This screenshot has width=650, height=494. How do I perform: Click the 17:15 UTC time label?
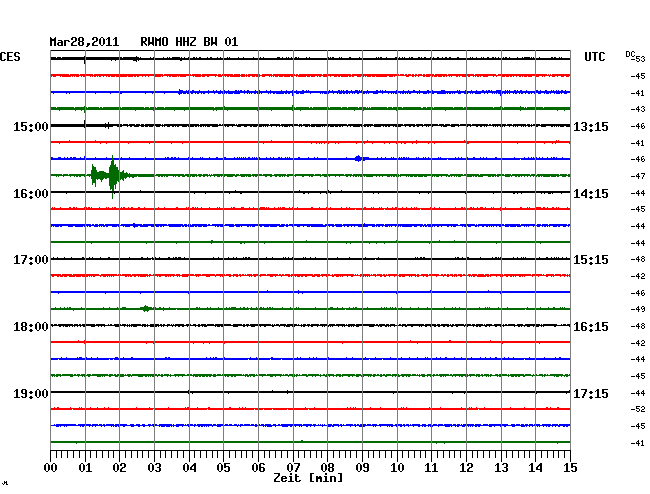[591, 393]
